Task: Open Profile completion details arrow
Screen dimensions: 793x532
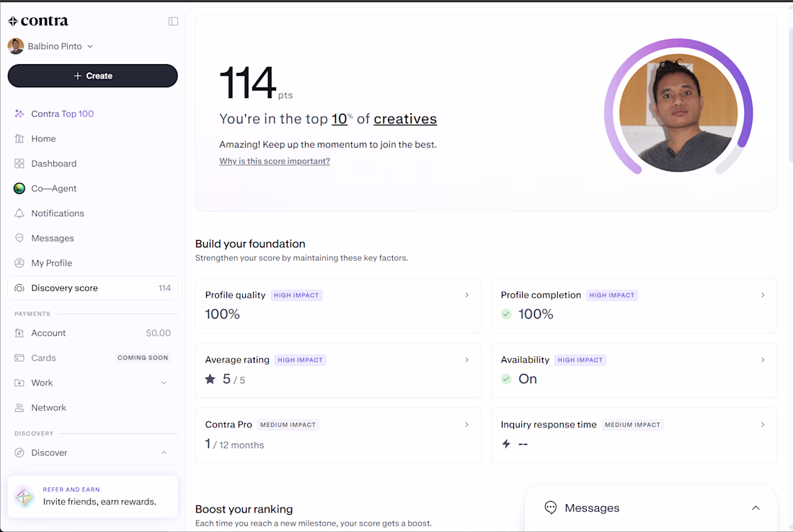Action: point(763,295)
